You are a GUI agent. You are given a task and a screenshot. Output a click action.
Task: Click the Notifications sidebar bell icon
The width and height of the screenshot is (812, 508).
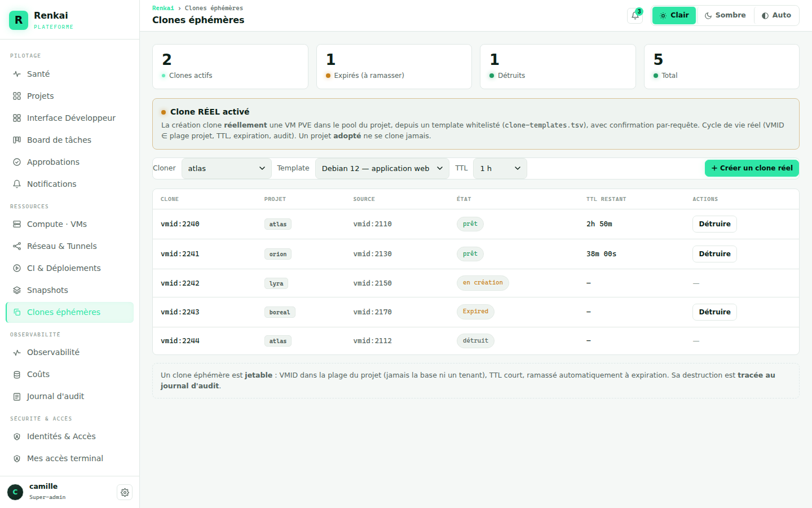(17, 184)
